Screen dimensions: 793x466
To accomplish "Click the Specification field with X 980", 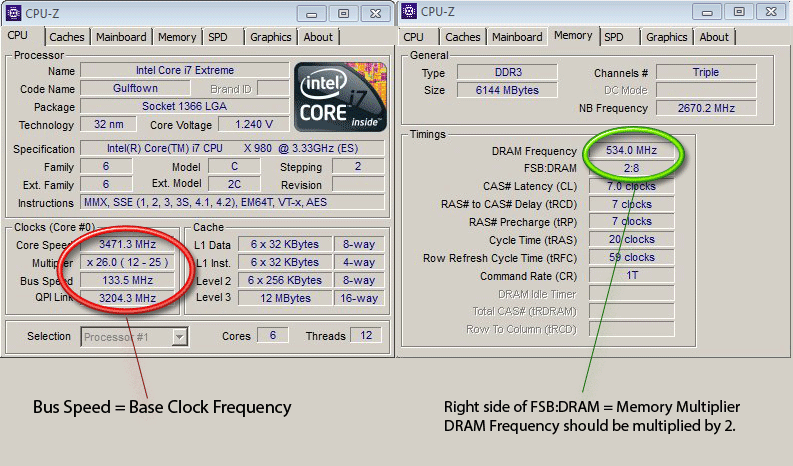I will [x=232, y=148].
